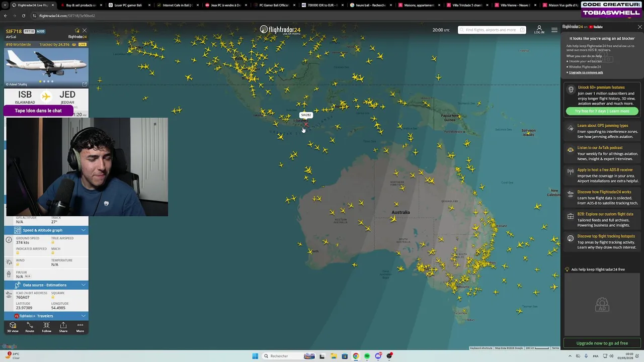
Task: Expand the Travelers section
Action: [83, 316]
